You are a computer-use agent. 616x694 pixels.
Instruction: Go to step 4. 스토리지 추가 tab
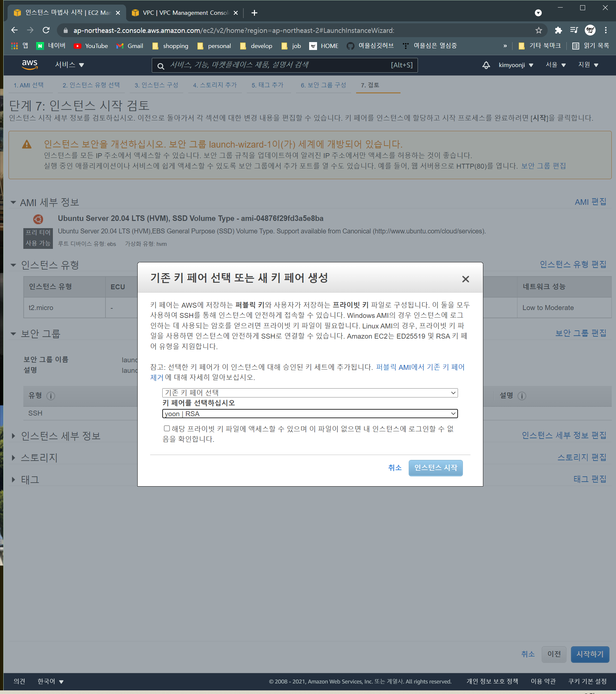point(215,85)
